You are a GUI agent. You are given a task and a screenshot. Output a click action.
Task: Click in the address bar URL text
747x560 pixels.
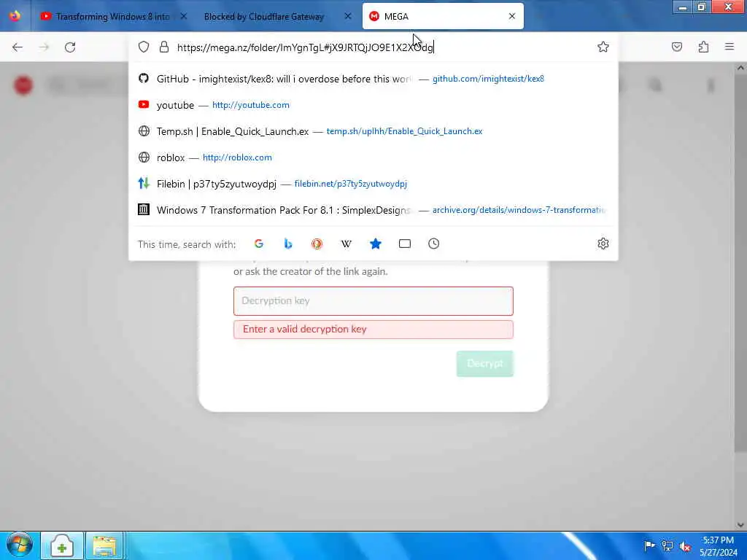click(x=305, y=47)
